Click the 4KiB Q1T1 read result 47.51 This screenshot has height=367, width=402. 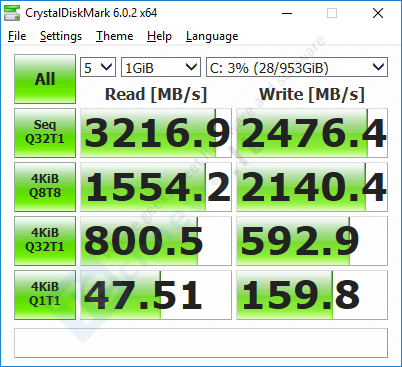tap(156, 295)
